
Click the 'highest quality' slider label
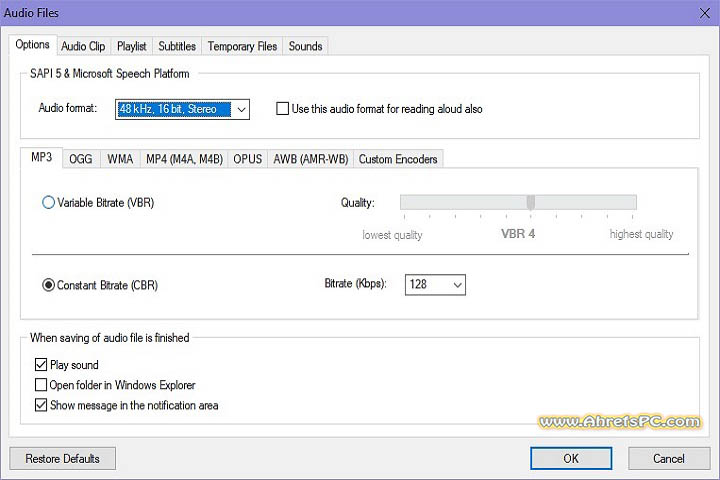tap(641, 234)
